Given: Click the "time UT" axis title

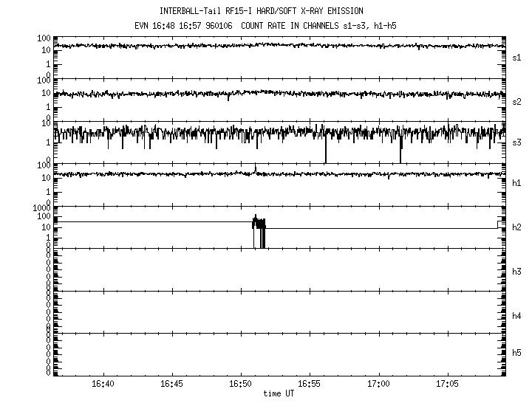Looking at the screenshot, I should click(x=279, y=394).
